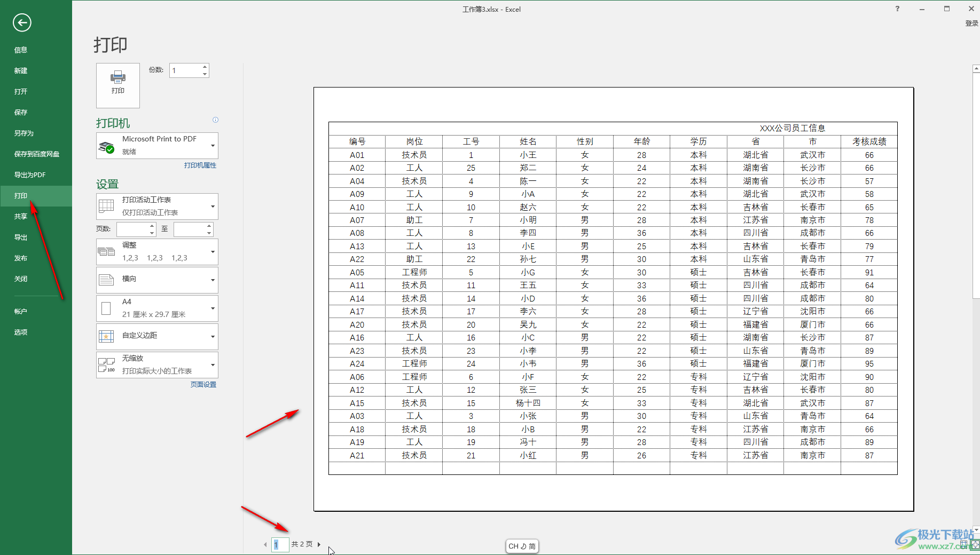Screen dimensions: 980x555
Task: Click the preview scrollbar down arrow
Action: [x=976, y=530]
